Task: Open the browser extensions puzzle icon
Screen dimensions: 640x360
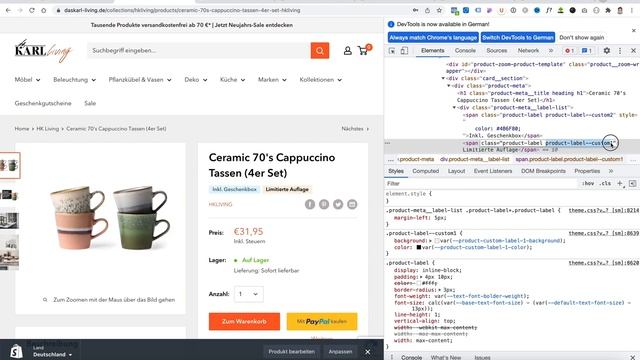Action: pyautogui.click(x=608, y=10)
